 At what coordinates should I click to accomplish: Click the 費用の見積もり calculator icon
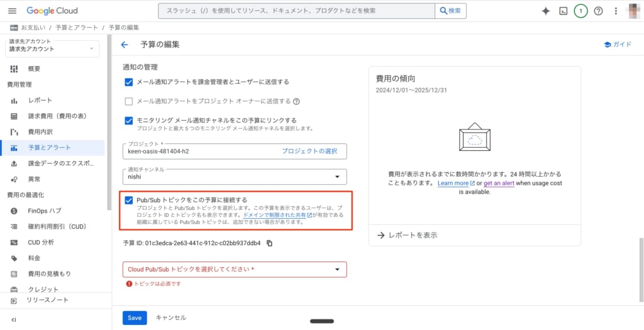click(x=14, y=274)
